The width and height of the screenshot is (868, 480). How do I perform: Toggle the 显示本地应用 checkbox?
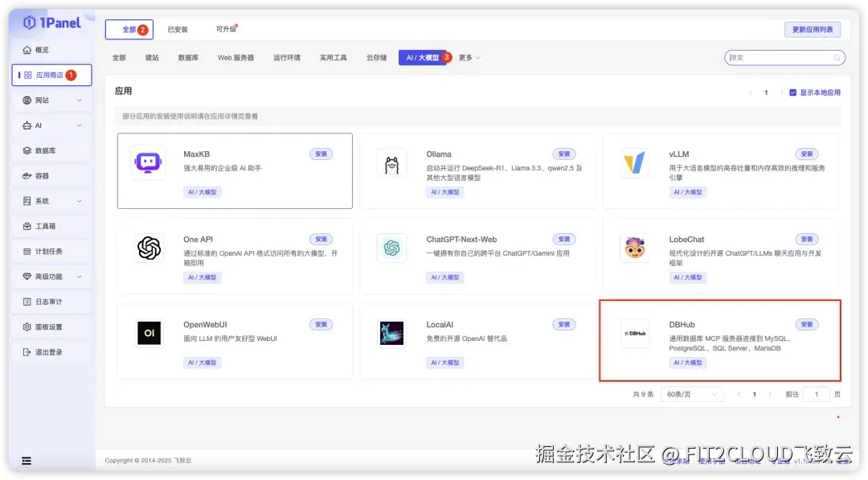click(792, 92)
